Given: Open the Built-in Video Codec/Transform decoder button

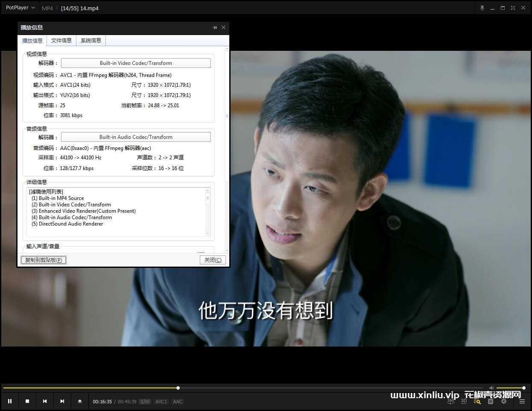Looking at the screenshot, I should (136, 63).
